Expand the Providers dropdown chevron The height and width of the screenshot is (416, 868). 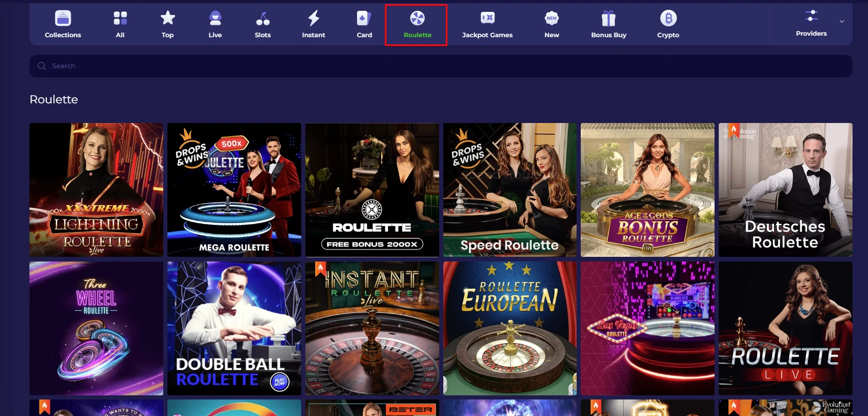[x=842, y=21]
